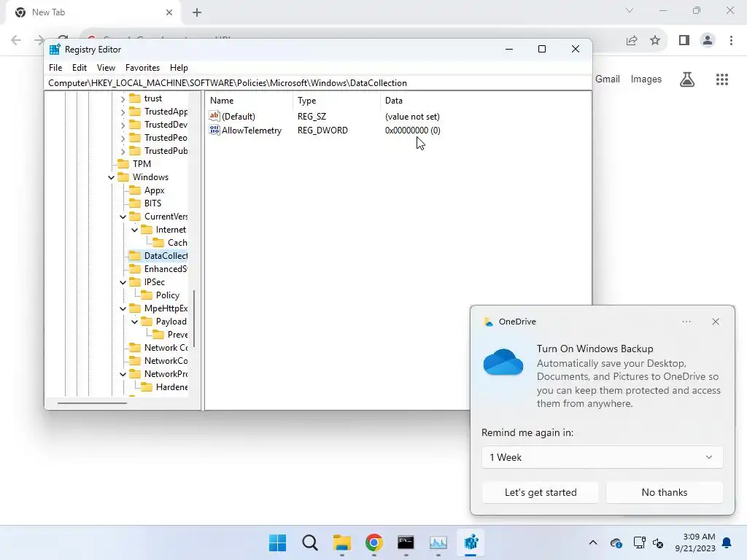Open the Remind me again 1 Week dropdown
747x560 pixels.
(x=602, y=457)
